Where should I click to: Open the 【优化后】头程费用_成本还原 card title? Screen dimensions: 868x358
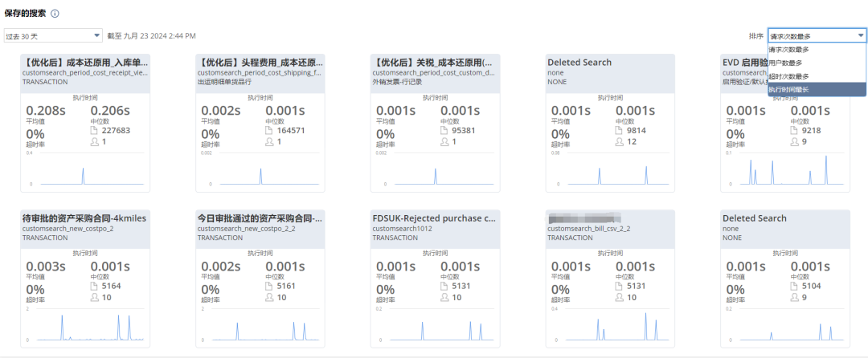(260, 63)
